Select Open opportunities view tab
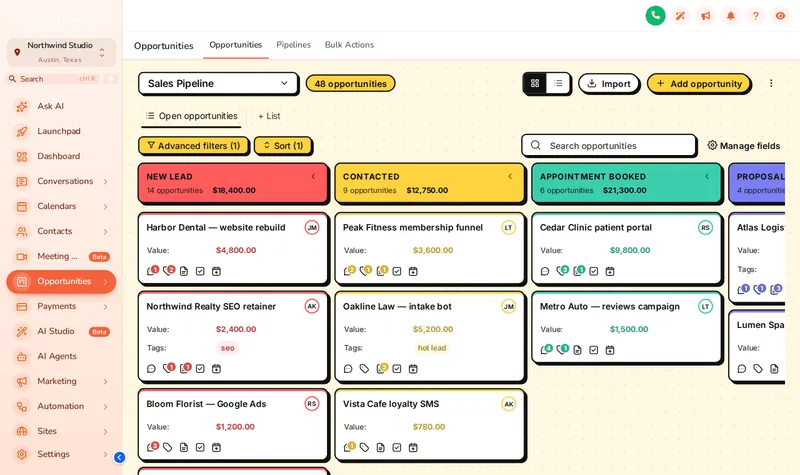The image size is (800, 475). tap(191, 116)
